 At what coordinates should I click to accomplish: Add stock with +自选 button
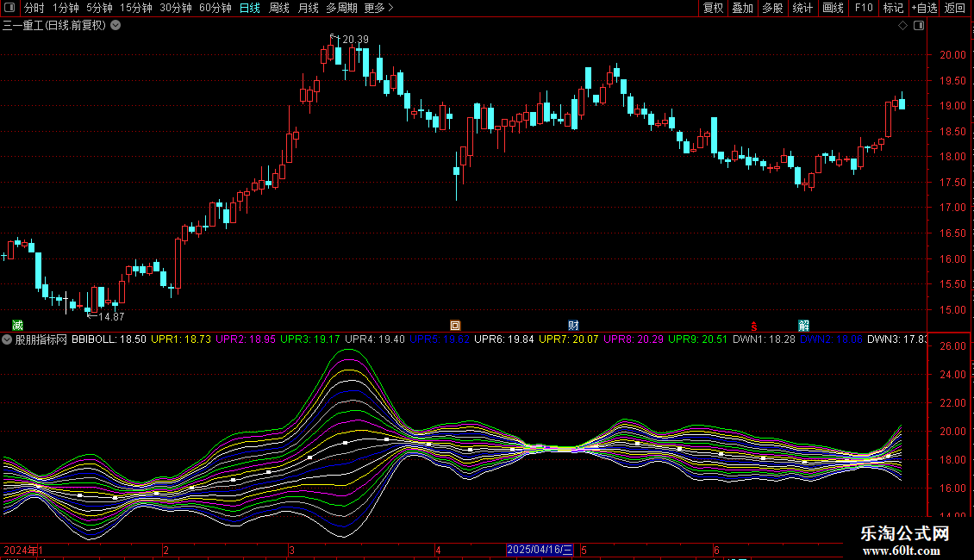point(924,8)
